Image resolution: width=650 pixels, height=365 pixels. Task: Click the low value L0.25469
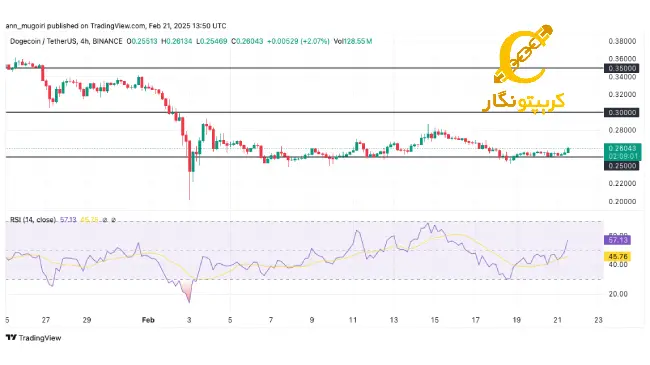coord(211,41)
